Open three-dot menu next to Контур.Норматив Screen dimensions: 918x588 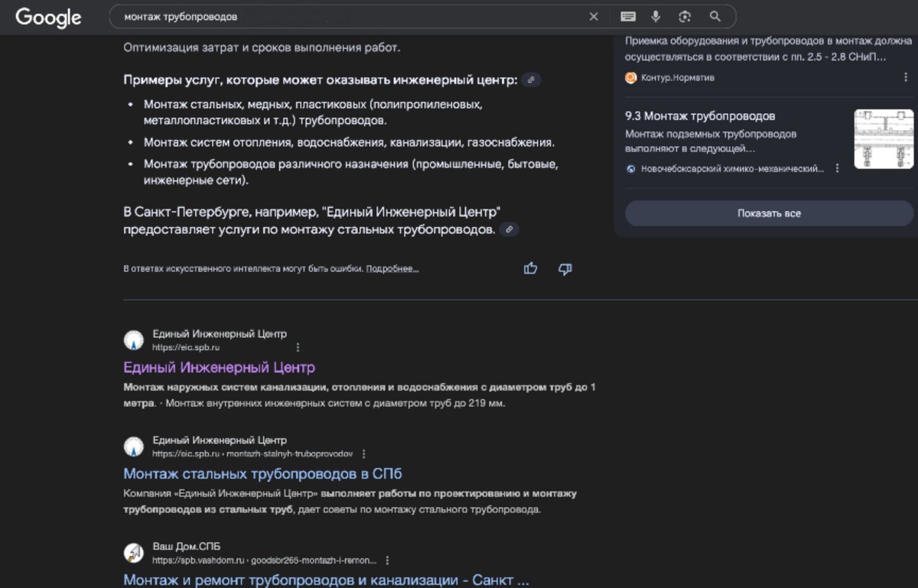pyautogui.click(x=907, y=77)
